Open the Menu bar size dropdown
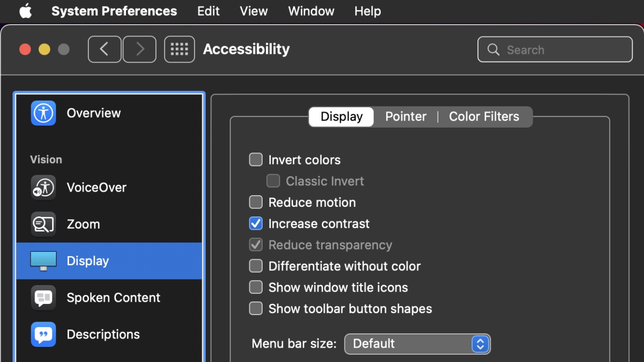The width and height of the screenshot is (644, 362). pyautogui.click(x=417, y=344)
